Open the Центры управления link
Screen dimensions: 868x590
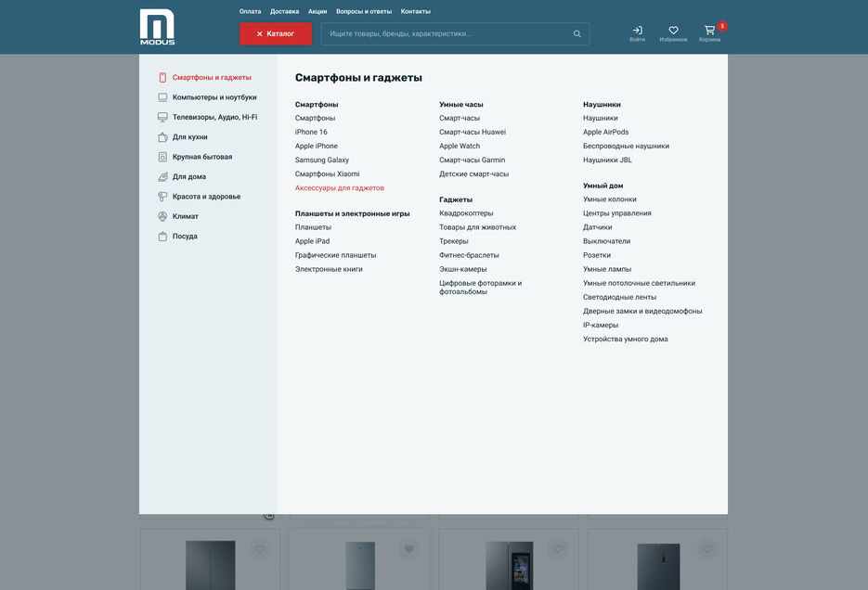(x=617, y=213)
